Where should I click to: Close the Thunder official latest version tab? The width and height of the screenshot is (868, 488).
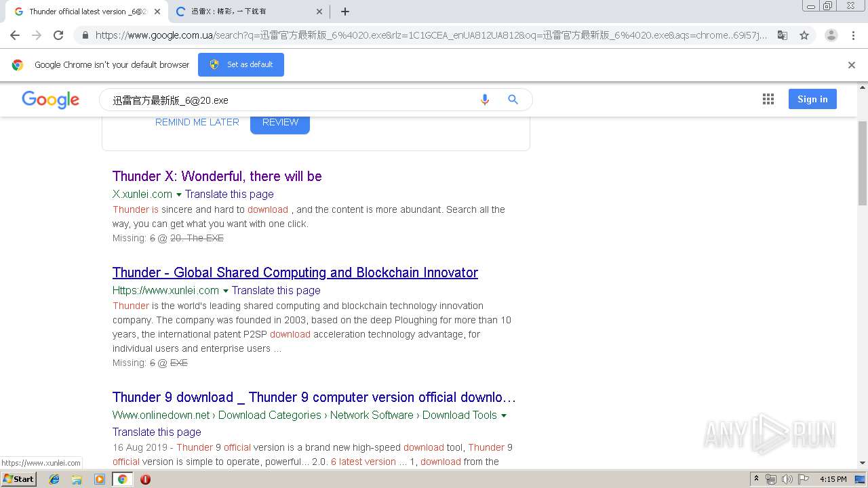click(157, 12)
